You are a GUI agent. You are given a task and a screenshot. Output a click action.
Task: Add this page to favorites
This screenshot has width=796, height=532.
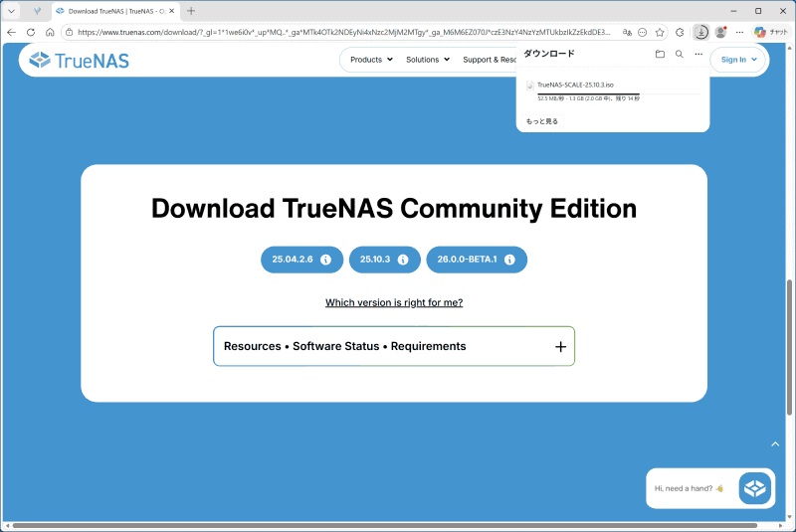point(660,33)
